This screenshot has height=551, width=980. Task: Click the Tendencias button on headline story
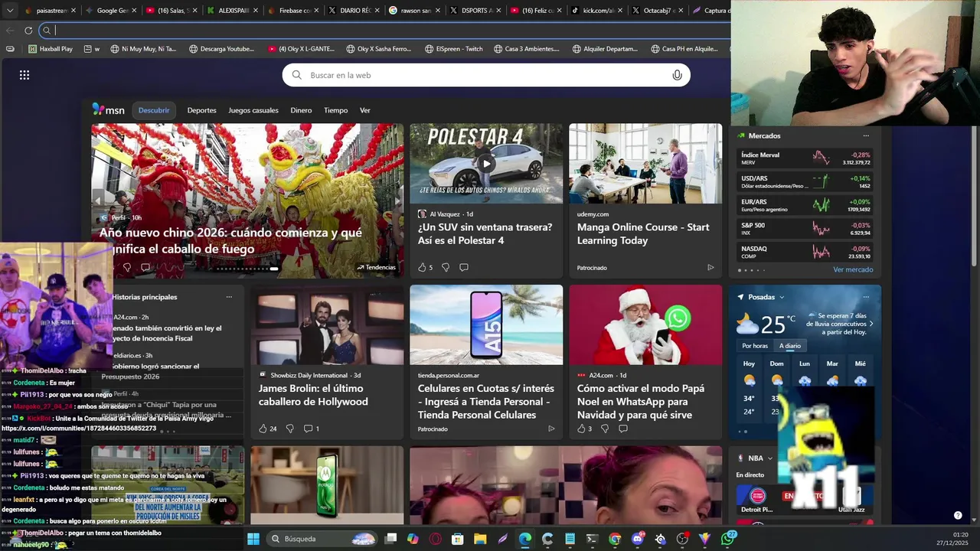376,267
